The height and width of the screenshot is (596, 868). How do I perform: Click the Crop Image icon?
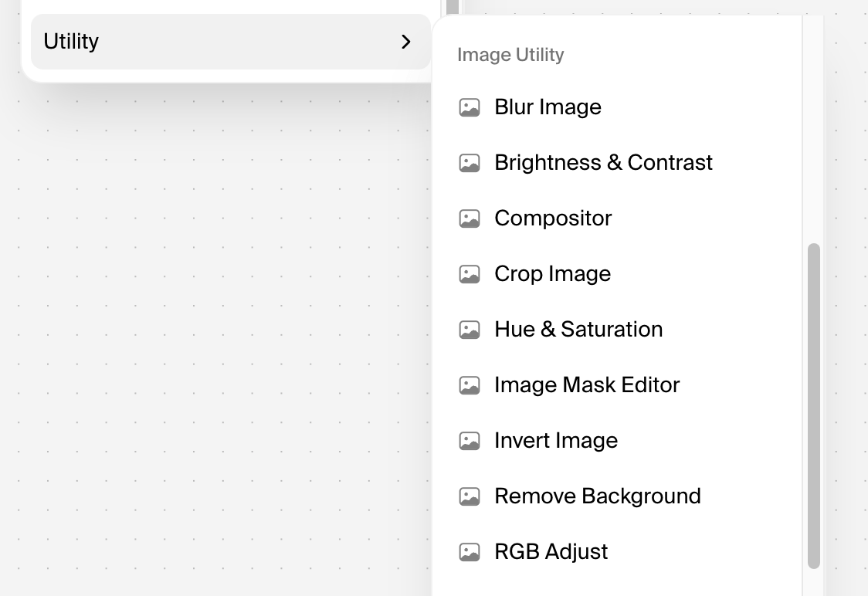470,274
